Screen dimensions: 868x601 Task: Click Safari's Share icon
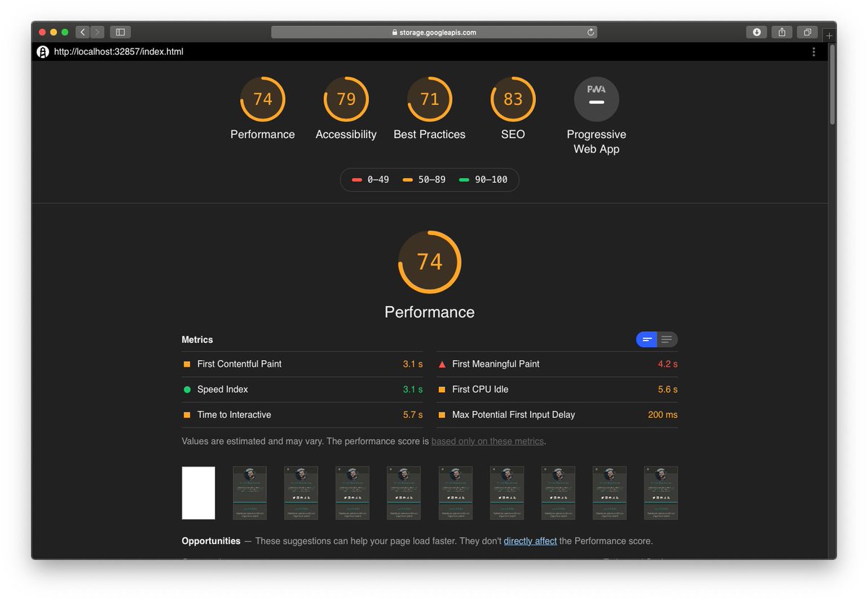tap(781, 32)
